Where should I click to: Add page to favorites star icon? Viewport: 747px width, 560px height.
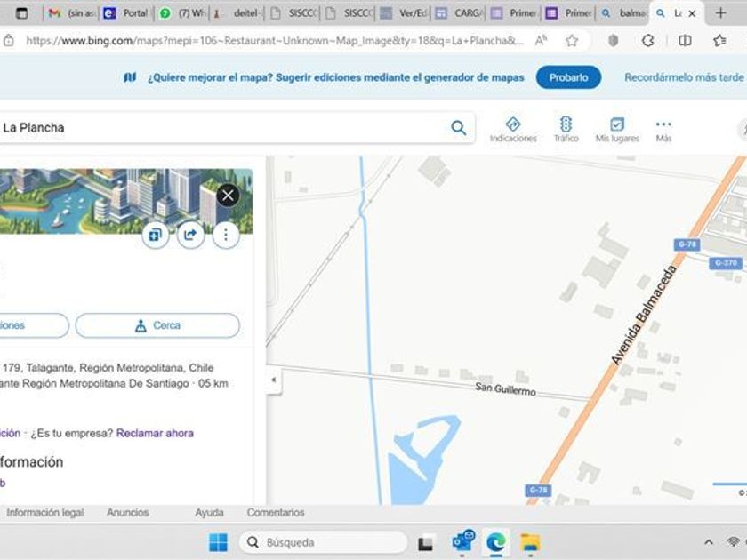pos(572,41)
